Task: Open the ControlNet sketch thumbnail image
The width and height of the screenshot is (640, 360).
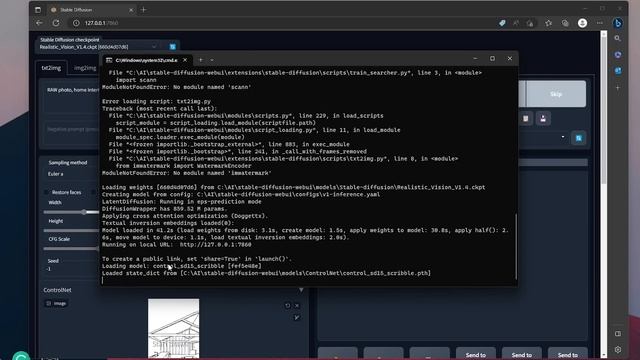Action: [x=173, y=328]
